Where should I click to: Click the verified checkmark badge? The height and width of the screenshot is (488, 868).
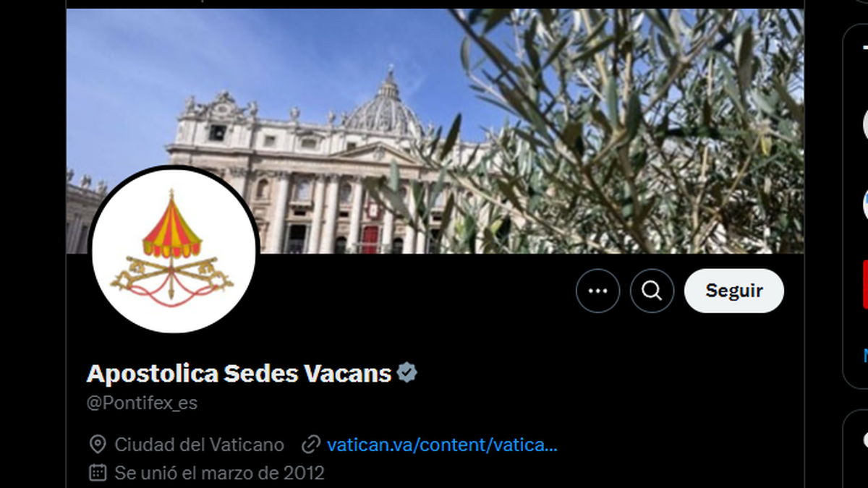[407, 373]
